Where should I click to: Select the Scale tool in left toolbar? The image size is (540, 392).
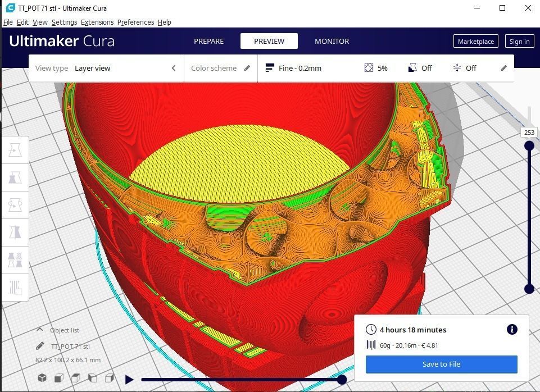click(x=15, y=177)
